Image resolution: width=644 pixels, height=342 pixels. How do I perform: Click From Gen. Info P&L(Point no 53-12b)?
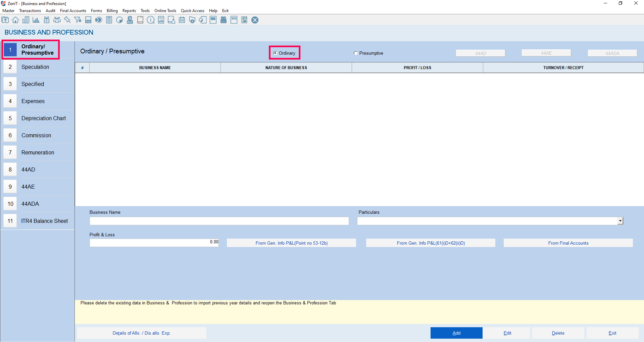[292, 243]
